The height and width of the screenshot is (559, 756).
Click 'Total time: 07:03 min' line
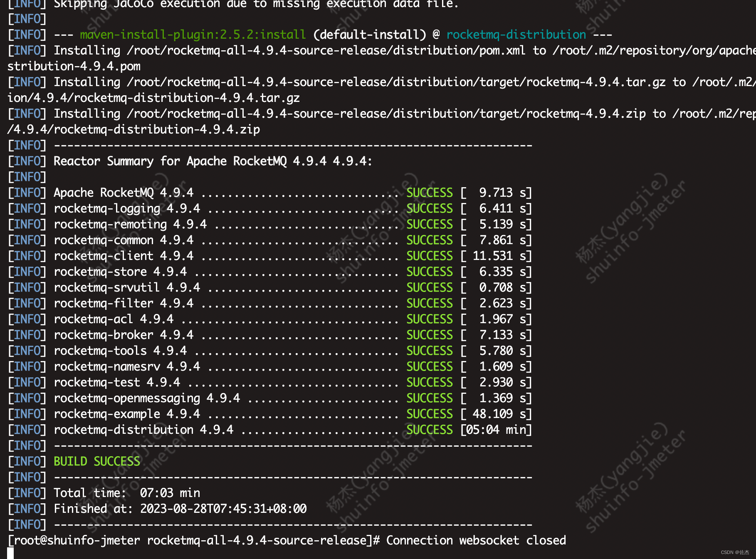(104, 493)
